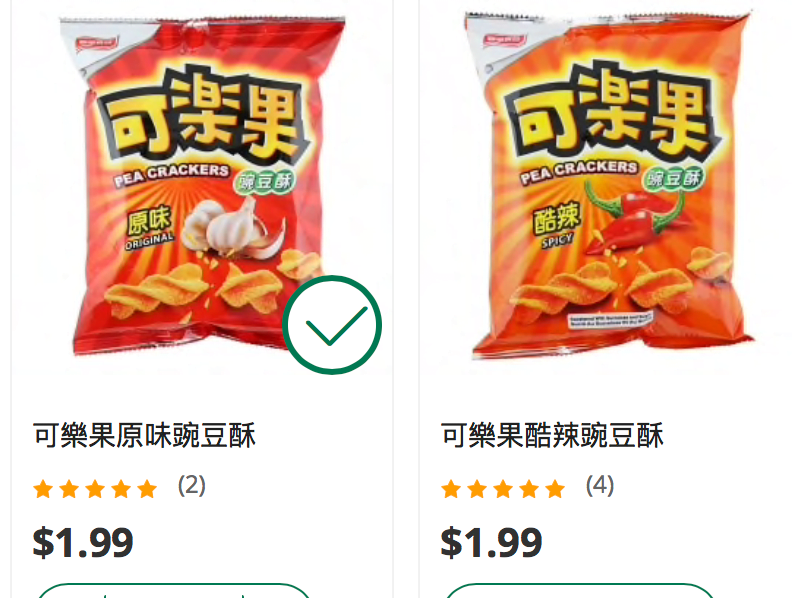Click the first star of 可樂果原味豌豆酥 rating
Screen dimensions: 792x598
[x=43, y=489]
